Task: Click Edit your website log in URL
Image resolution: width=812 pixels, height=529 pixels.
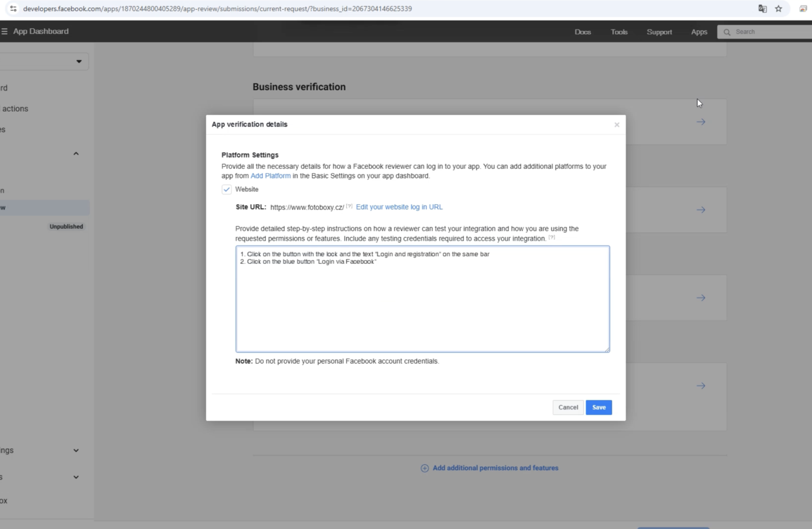Action: pyautogui.click(x=399, y=207)
